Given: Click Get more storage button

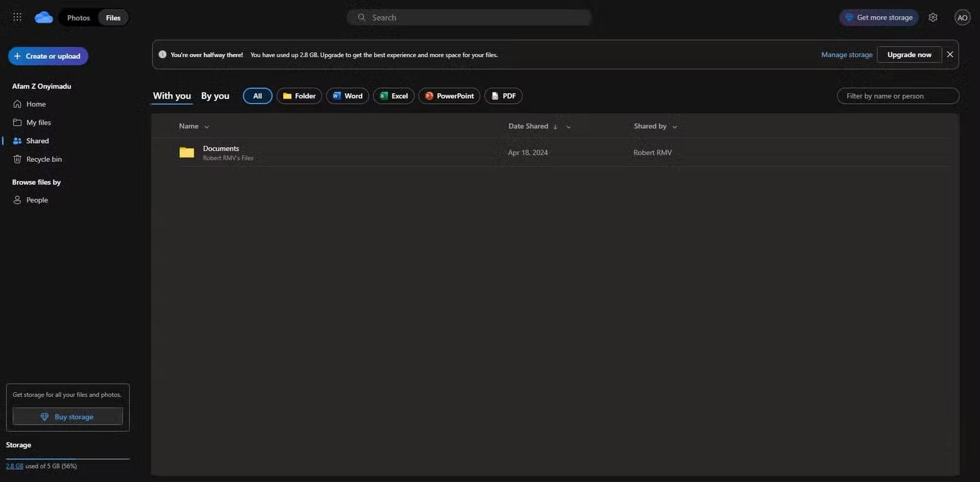Looking at the screenshot, I should (x=879, y=17).
